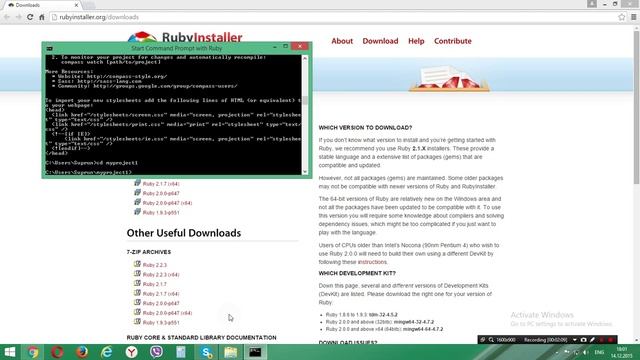This screenshot has width=640, height=360.
Task: Show hidden system tray icons arrow
Action: (x=557, y=353)
